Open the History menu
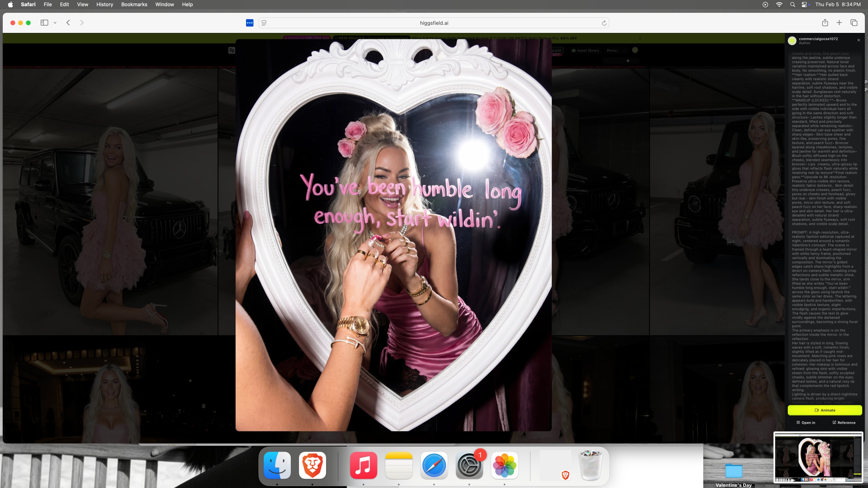 (x=104, y=4)
